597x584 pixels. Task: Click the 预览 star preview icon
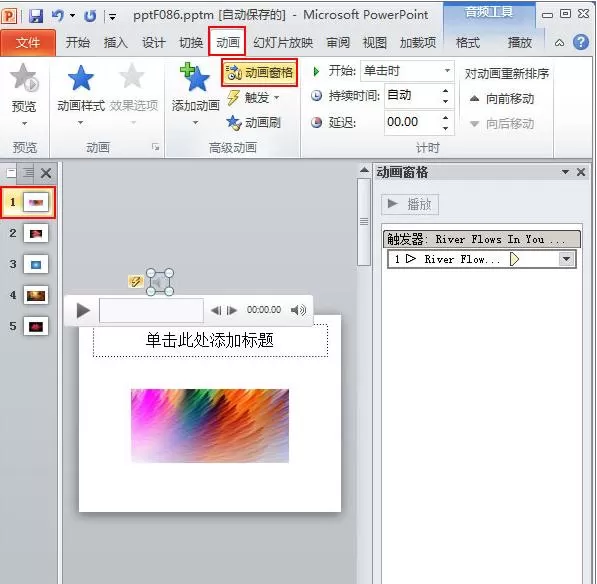coord(24,78)
